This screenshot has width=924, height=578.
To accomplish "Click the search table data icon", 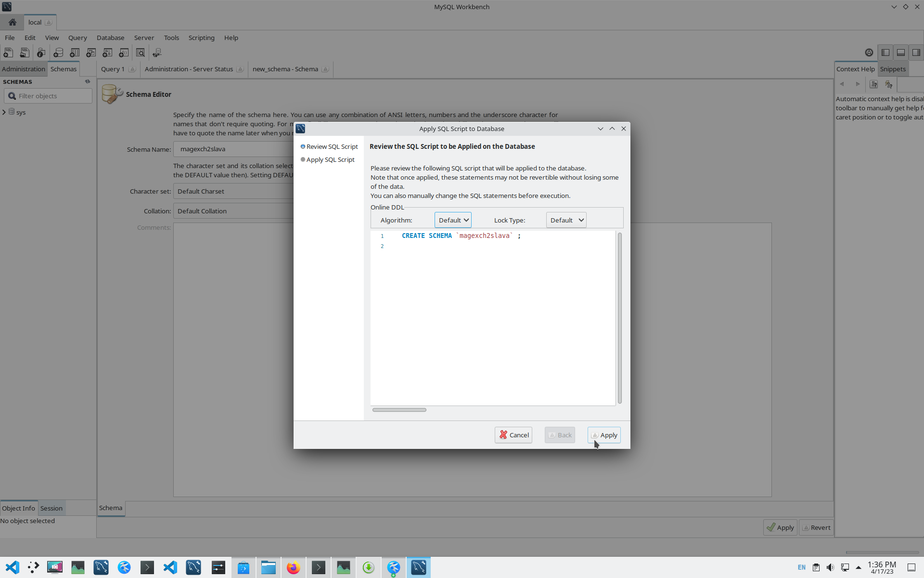I will tap(141, 53).
